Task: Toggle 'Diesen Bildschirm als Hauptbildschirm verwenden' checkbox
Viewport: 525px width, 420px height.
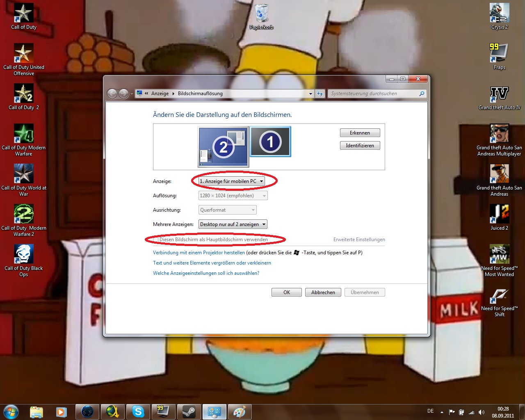Action: [156, 240]
